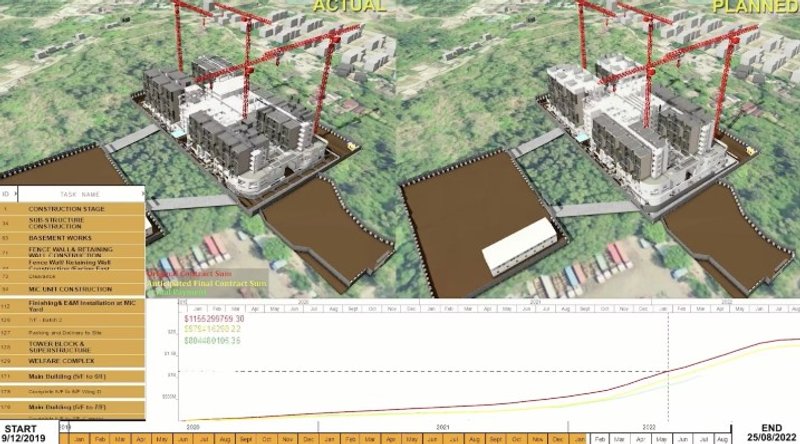This screenshot has width=800, height=444.
Task: Select the BASEMENT WORKS task row
Action: point(72,238)
